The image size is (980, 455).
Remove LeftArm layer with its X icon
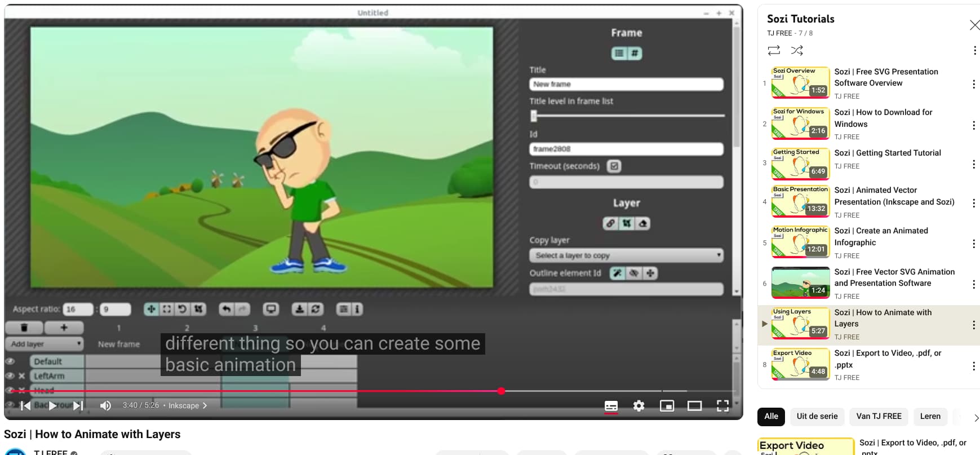tap(21, 376)
